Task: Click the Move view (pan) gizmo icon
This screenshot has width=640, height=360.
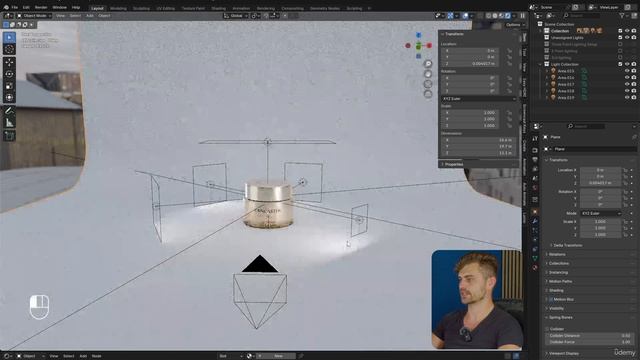Action: 428,74
